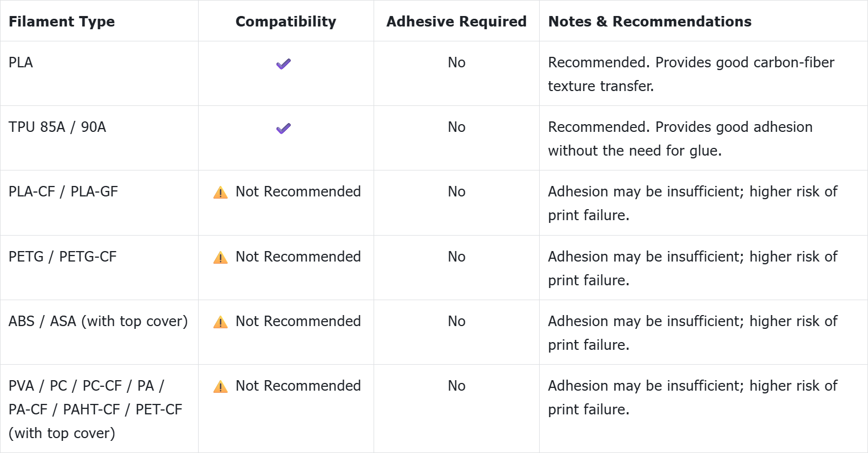Viewport: 868px width, 453px height.
Task: Click the warning icon in ABS / ASA row
Action: pos(220,322)
